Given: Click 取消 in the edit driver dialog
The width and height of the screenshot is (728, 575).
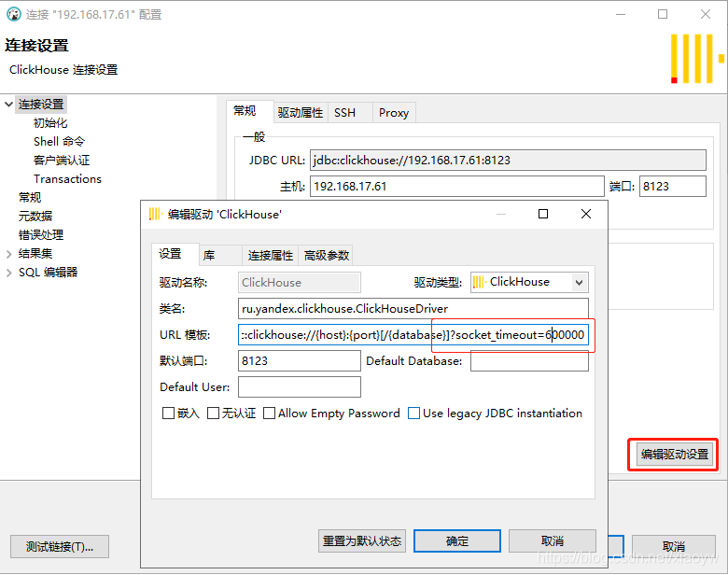Looking at the screenshot, I should tap(553, 541).
